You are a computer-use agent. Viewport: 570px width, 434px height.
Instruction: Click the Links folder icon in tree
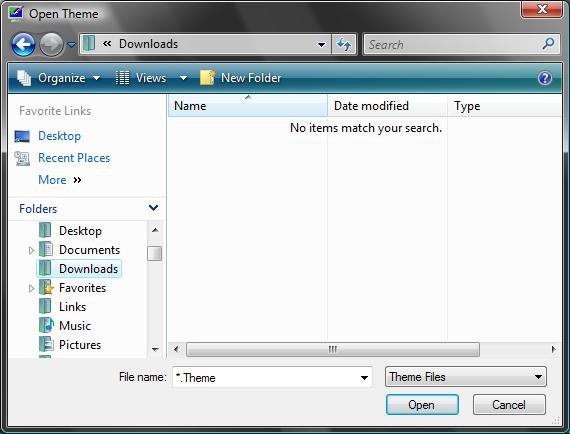(x=45, y=306)
